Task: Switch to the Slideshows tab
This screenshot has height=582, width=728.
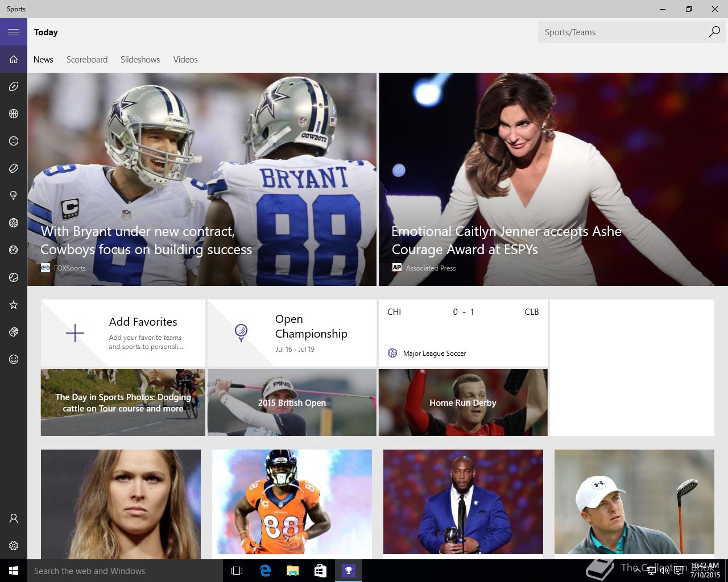Action: [140, 60]
